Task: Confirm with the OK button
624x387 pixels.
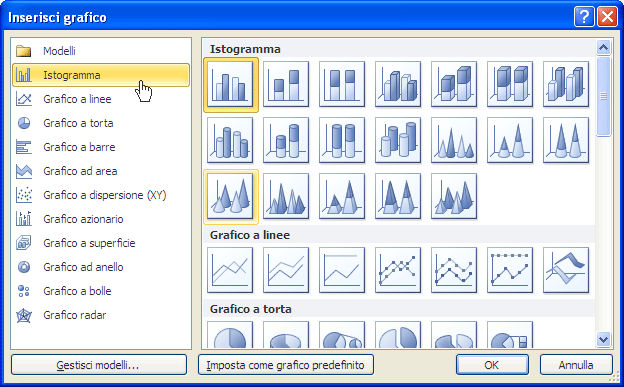Action: pos(492,365)
